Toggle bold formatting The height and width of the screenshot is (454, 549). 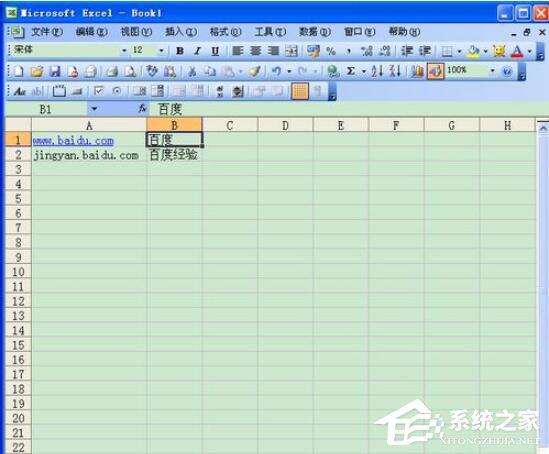(180, 51)
